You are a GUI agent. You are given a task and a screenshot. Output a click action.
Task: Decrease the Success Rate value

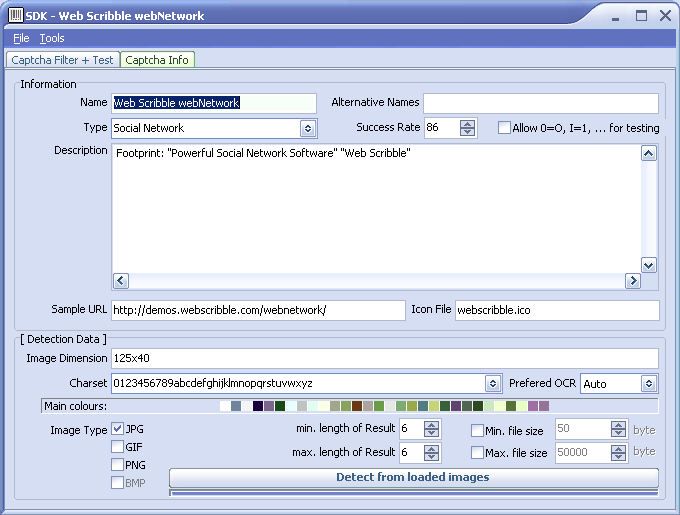coord(467,132)
